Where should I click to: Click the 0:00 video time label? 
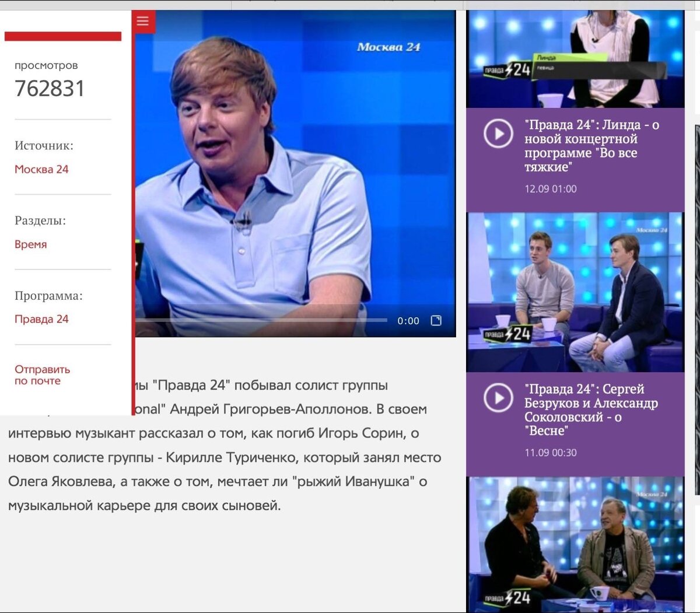tap(408, 321)
